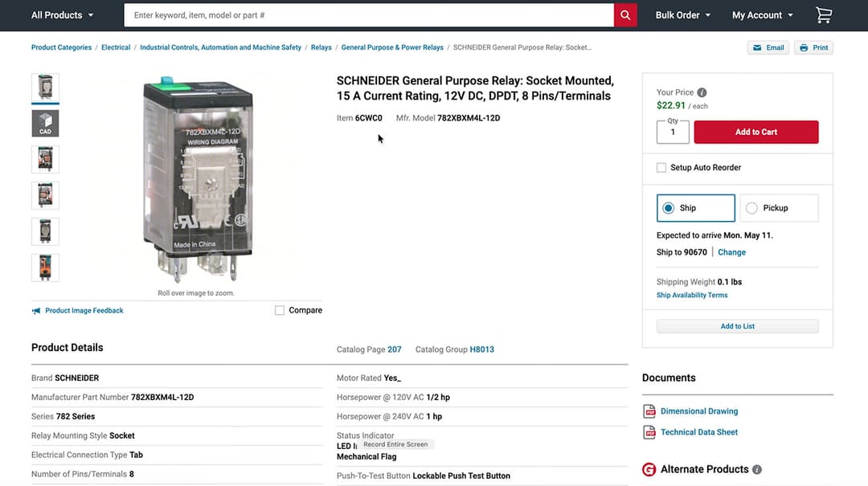This screenshot has width=868, height=486.
Task: Click the Dimensional Drawing PDF icon
Action: [649, 411]
